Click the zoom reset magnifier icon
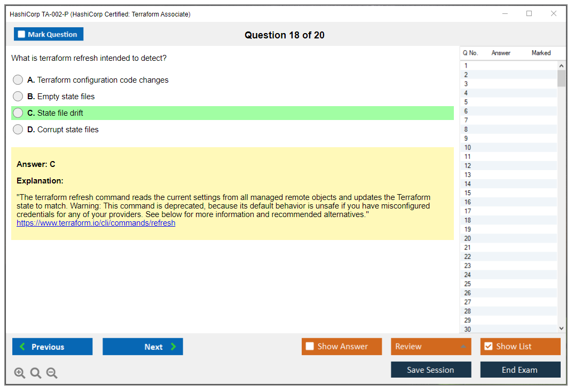 tap(36, 373)
